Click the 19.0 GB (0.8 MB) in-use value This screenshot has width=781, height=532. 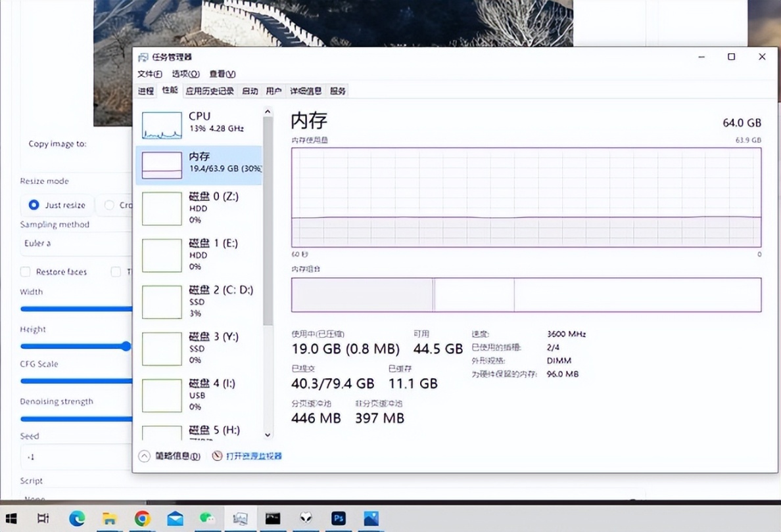coord(346,349)
